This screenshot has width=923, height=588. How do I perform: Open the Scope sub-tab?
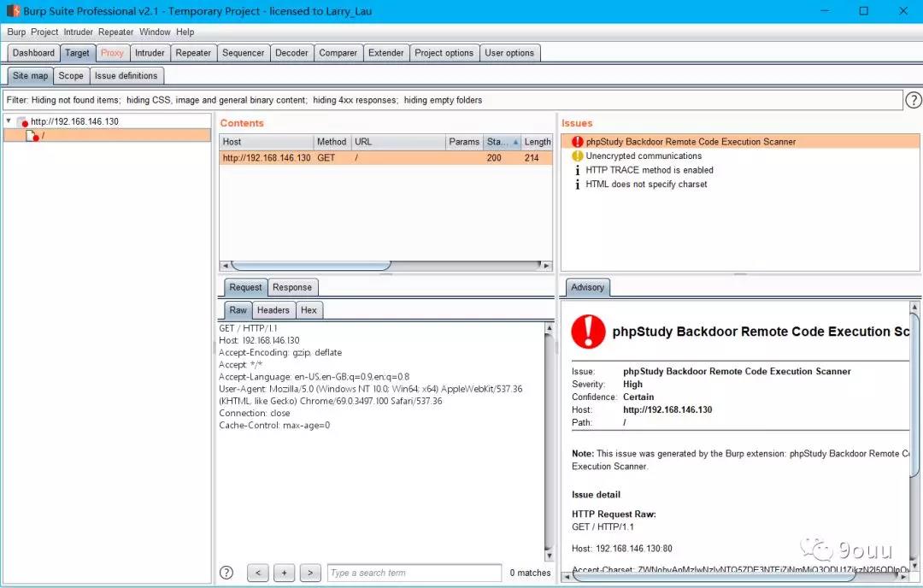point(71,75)
